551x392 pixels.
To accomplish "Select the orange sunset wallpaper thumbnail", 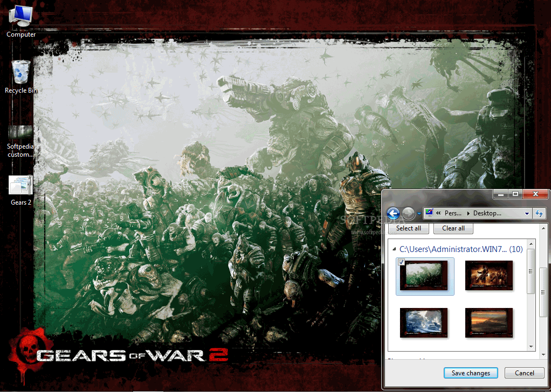I will pos(489,323).
